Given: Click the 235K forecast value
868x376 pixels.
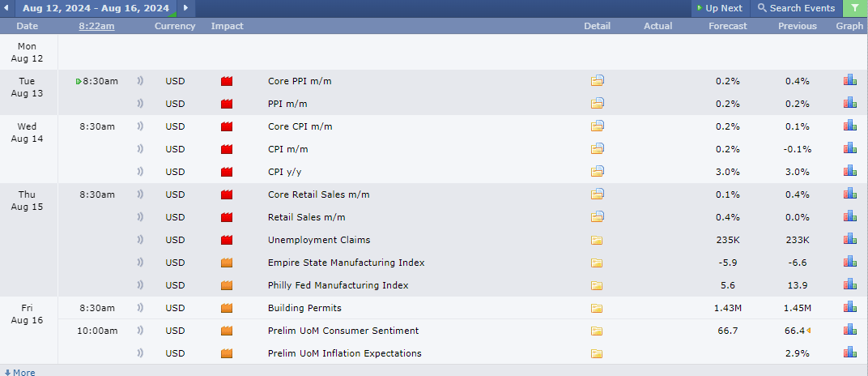Looking at the screenshot, I should click(x=727, y=240).
